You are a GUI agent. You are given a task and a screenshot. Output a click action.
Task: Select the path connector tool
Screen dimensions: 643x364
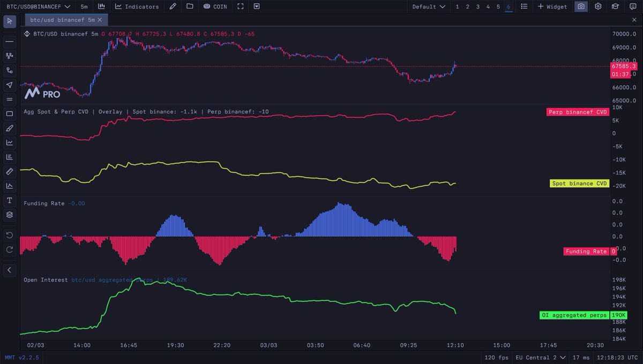[x=10, y=70]
